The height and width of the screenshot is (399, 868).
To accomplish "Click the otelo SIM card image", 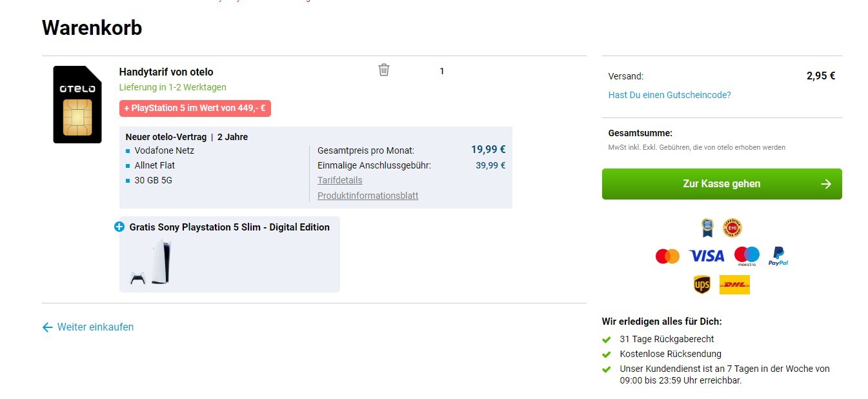I will (77, 105).
